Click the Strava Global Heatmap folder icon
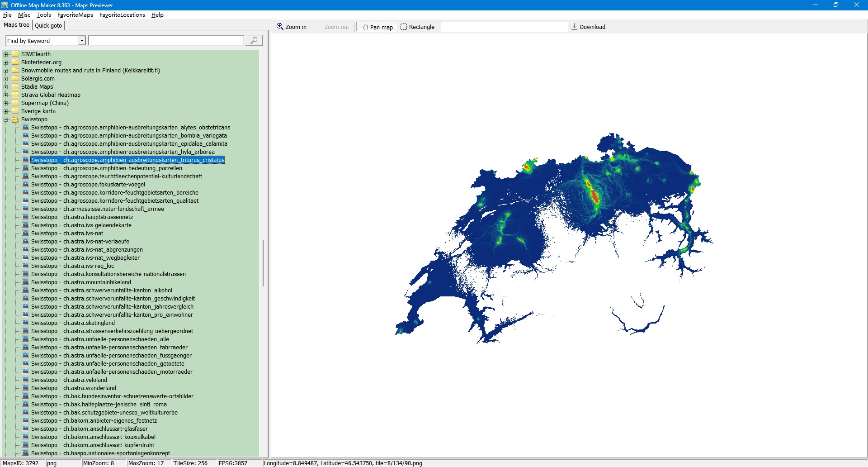Viewport: 868px width, 467px height. pos(15,95)
